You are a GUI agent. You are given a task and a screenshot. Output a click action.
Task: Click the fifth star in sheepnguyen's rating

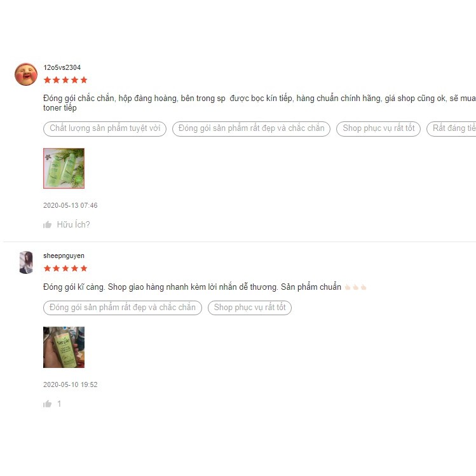[84, 268]
